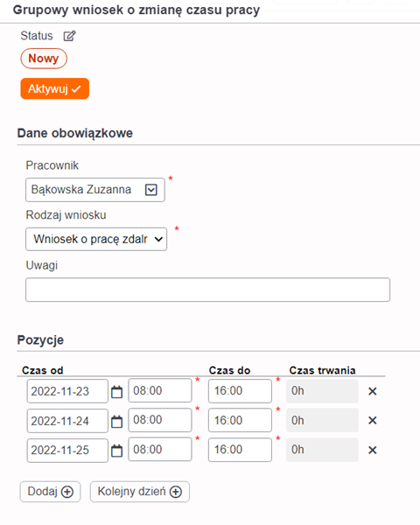Click start time 08:00 in second row
Image resolution: width=420 pixels, height=525 pixels.
tap(160, 420)
